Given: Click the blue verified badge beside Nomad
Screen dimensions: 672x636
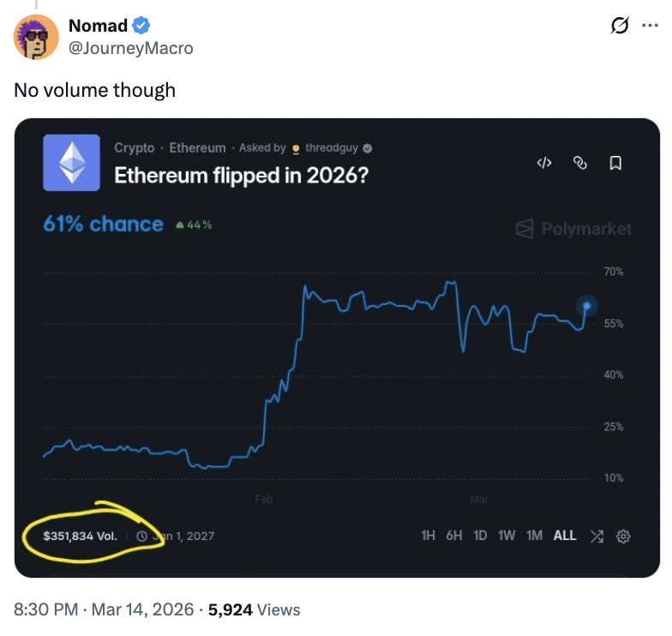Looking at the screenshot, I should pos(141,27).
